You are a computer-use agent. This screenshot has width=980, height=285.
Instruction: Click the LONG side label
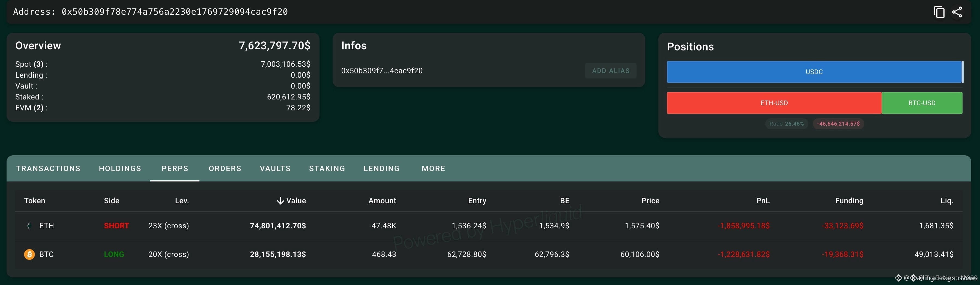tap(114, 254)
